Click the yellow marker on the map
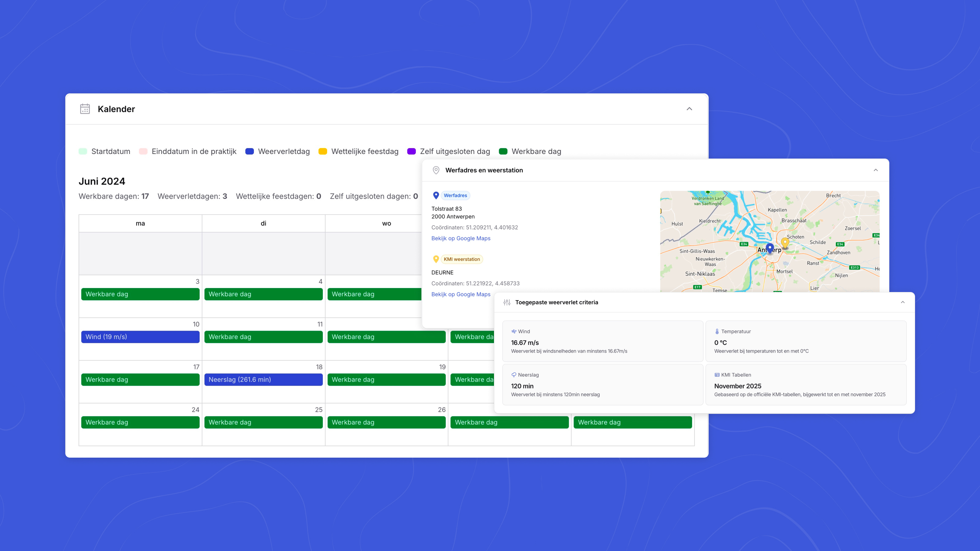Image resolution: width=980 pixels, height=551 pixels. pos(785,243)
